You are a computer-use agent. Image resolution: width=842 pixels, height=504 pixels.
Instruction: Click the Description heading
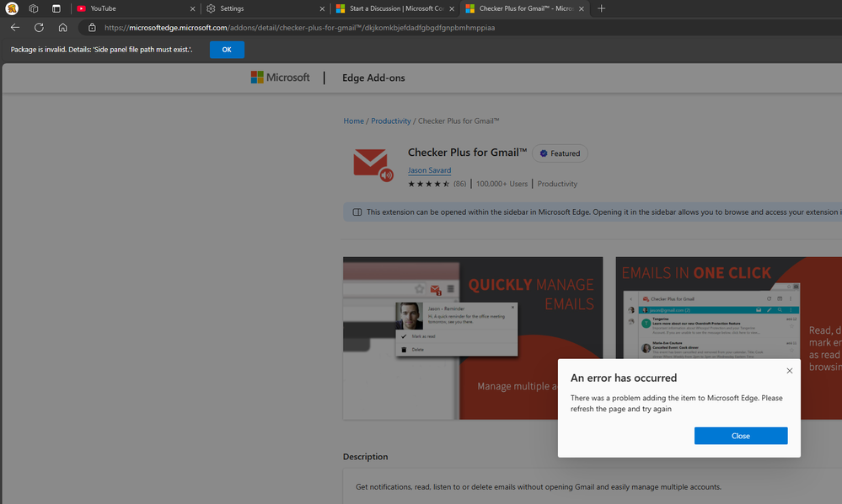point(365,457)
